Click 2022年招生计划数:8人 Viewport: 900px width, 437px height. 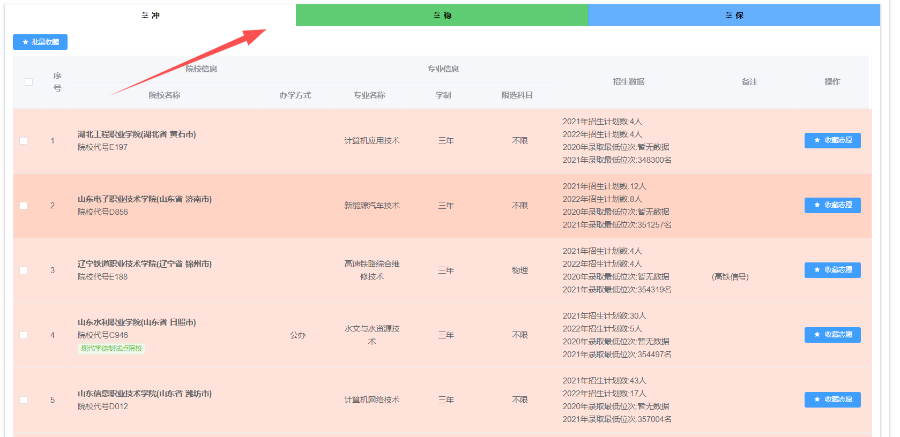pyautogui.click(x=602, y=199)
